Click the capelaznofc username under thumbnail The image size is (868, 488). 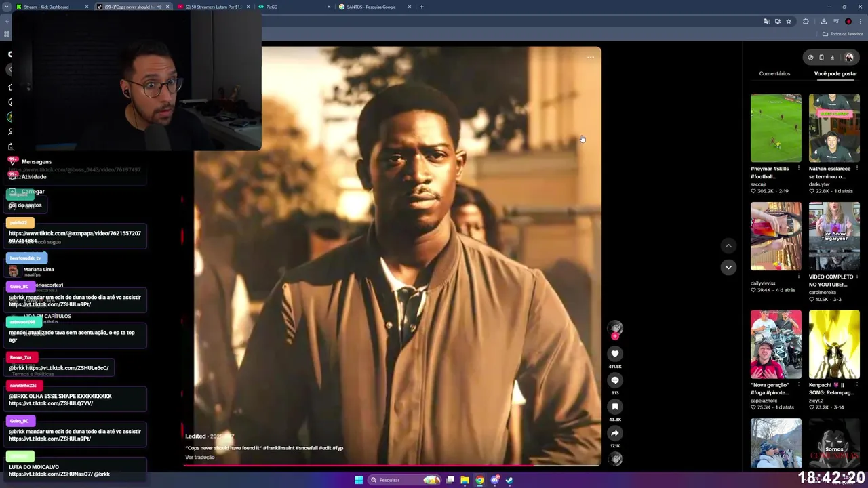pyautogui.click(x=764, y=401)
